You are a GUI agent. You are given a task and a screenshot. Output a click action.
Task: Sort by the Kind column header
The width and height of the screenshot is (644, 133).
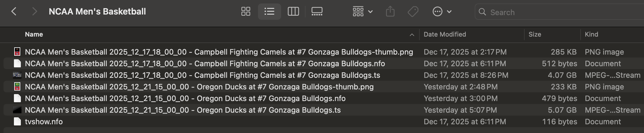coord(591,34)
